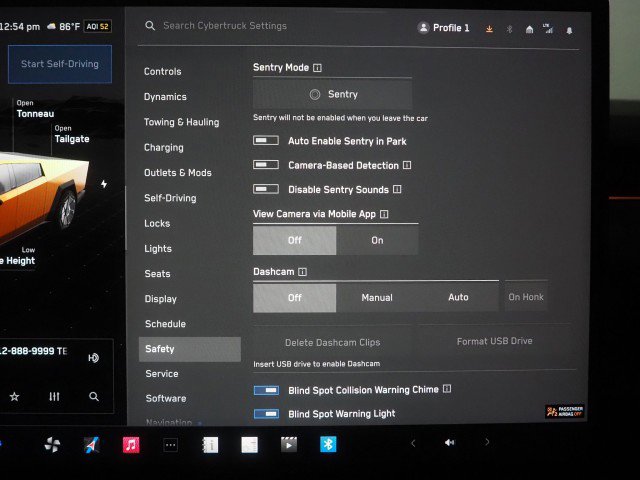Open the climate fan icon in dock
Image resolution: width=640 pixels, height=480 pixels.
coord(52,444)
